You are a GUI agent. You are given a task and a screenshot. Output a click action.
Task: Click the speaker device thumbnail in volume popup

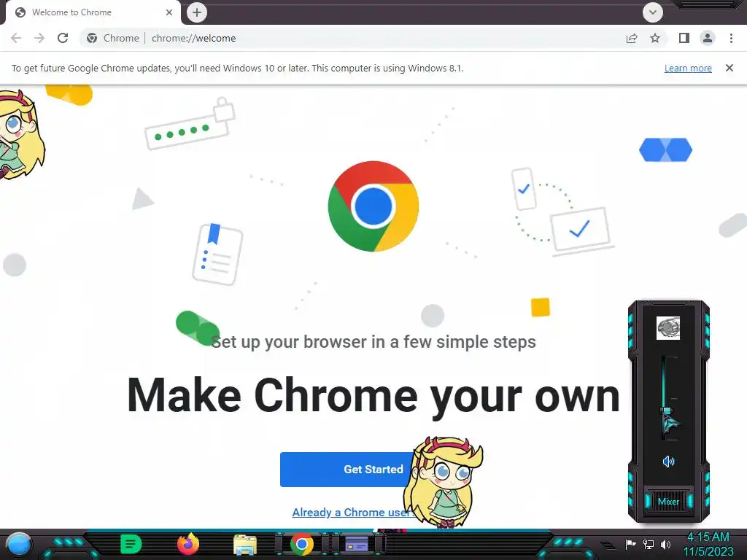(x=668, y=328)
